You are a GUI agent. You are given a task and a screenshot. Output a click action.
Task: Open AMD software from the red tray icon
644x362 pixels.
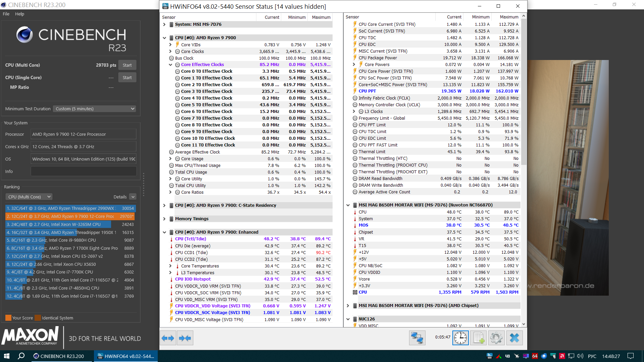(x=562, y=356)
